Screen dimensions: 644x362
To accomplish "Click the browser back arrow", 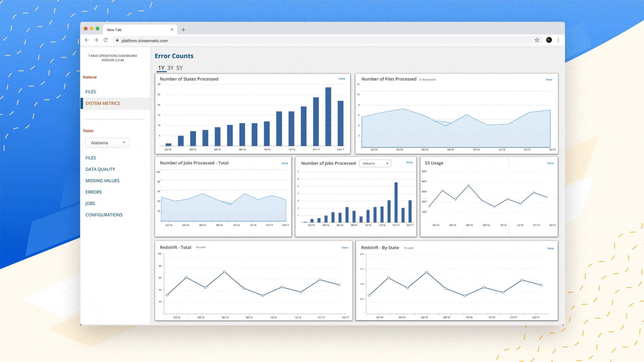I will tap(87, 40).
